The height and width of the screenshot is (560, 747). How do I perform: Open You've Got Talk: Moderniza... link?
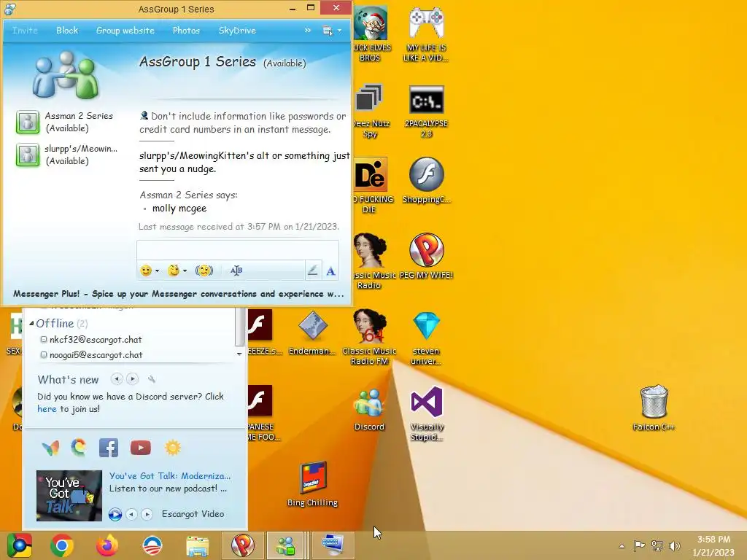(x=170, y=475)
